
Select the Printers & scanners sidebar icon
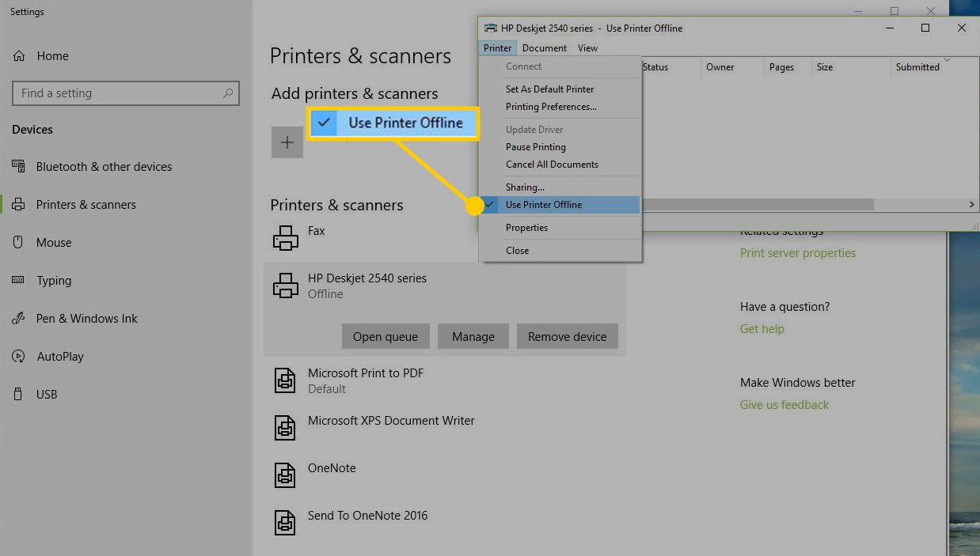(x=18, y=204)
